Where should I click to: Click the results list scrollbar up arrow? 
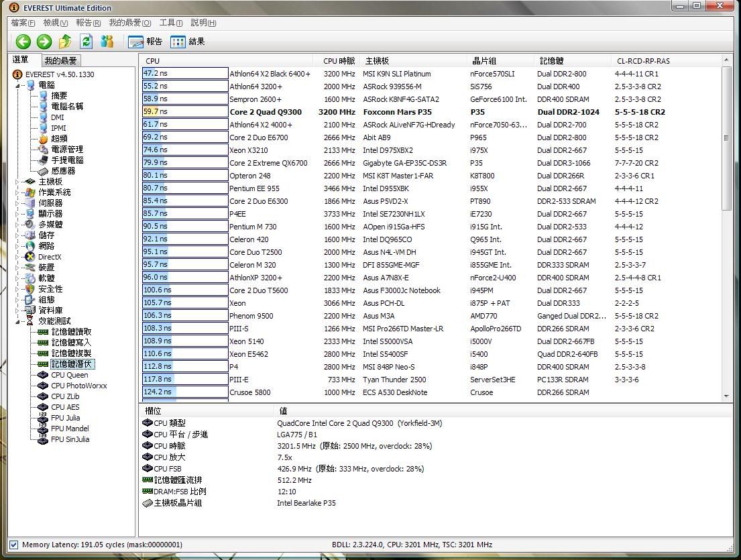pyautogui.click(x=726, y=60)
